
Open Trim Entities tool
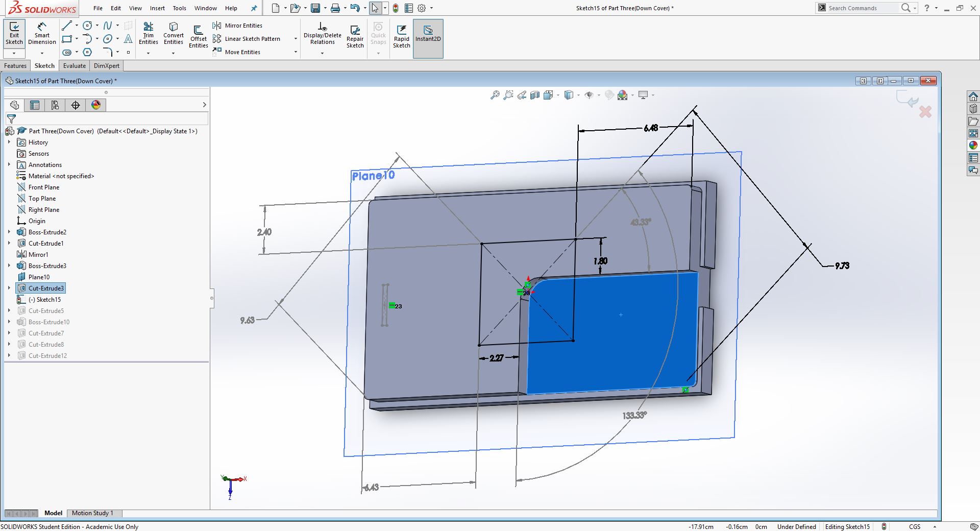[148, 34]
